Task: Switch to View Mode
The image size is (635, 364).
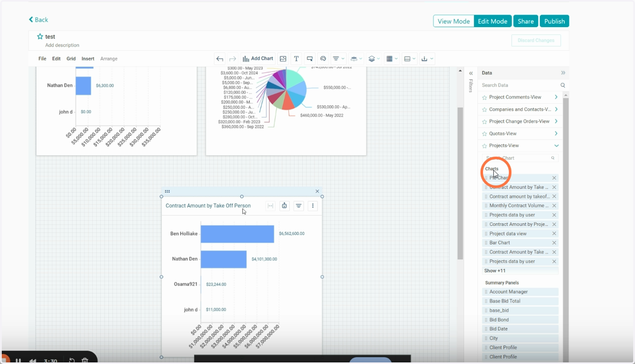Action: [x=453, y=21]
